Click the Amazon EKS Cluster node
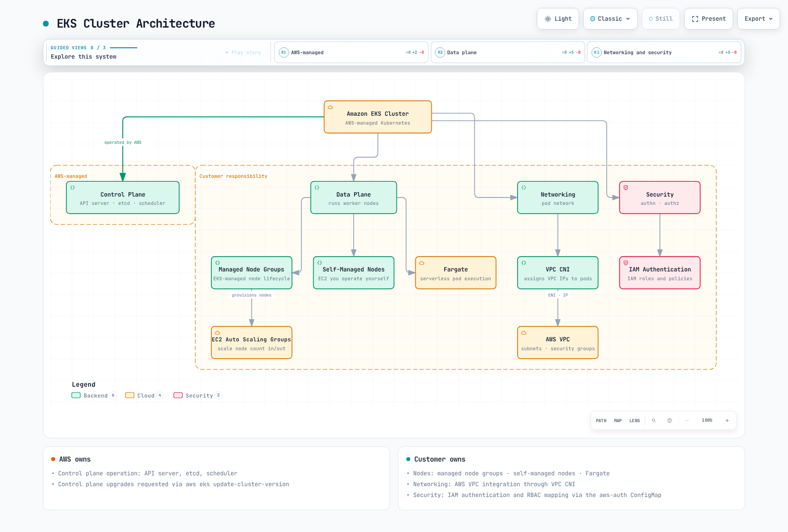The image size is (788, 532). (x=378, y=117)
